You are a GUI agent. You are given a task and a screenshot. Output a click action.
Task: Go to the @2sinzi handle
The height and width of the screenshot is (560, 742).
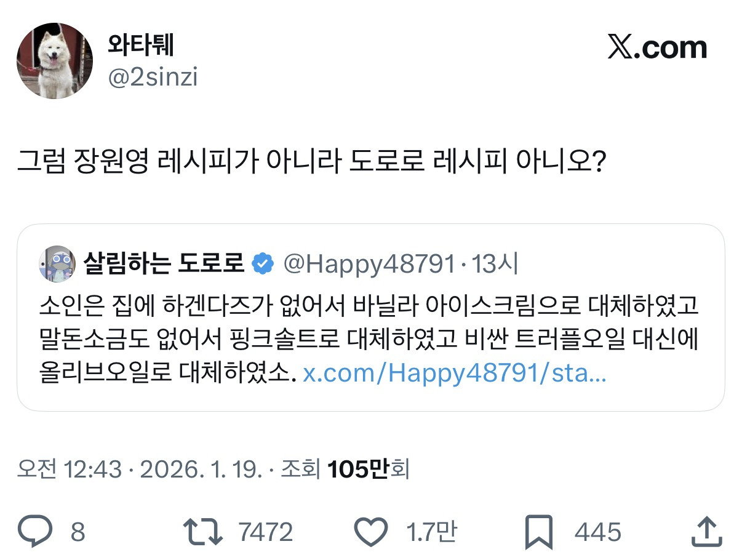153,78
